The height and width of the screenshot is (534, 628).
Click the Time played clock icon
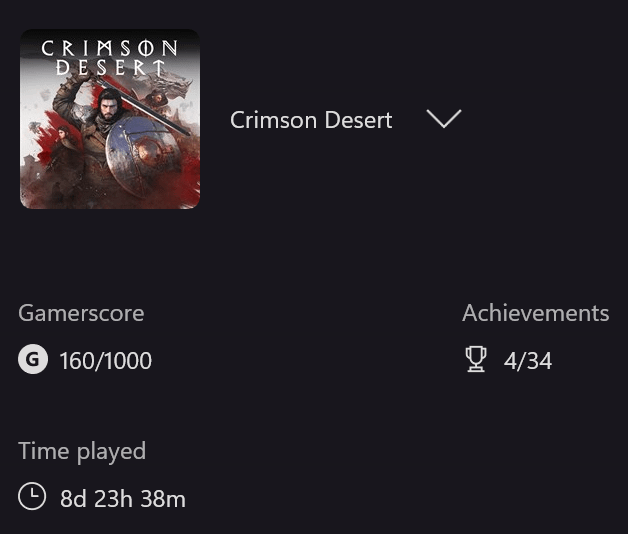(x=32, y=497)
